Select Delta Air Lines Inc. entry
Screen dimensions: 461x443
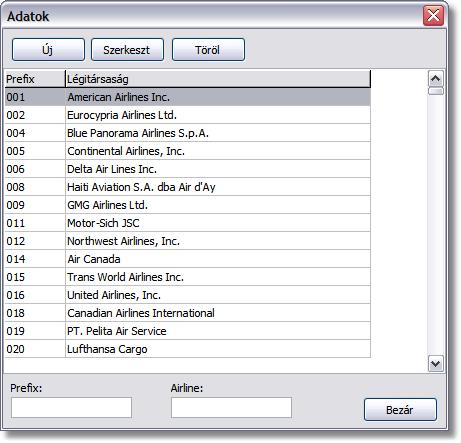coord(188,169)
